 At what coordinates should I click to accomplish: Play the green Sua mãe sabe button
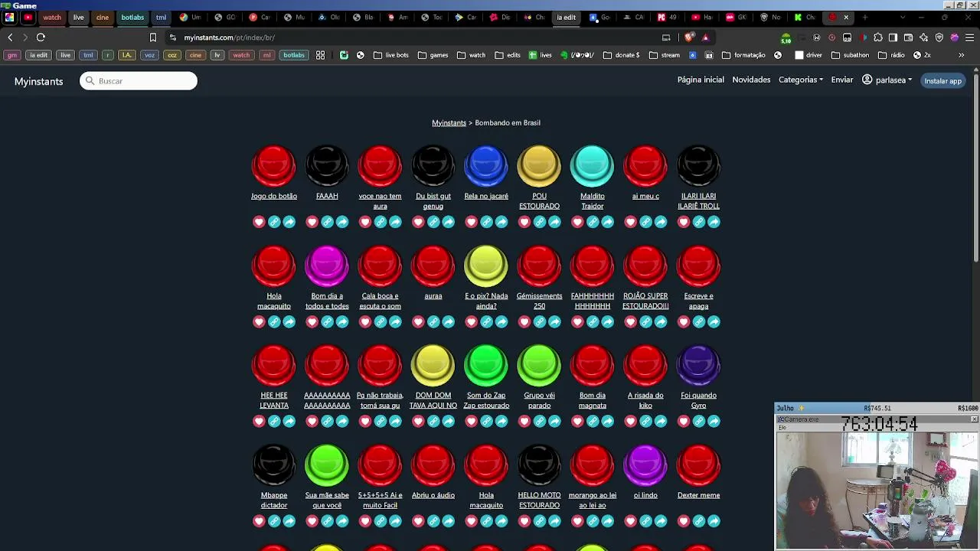click(x=327, y=465)
